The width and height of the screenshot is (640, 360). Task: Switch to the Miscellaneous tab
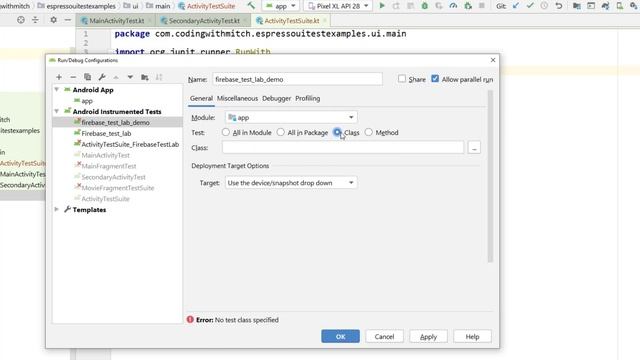point(238,98)
